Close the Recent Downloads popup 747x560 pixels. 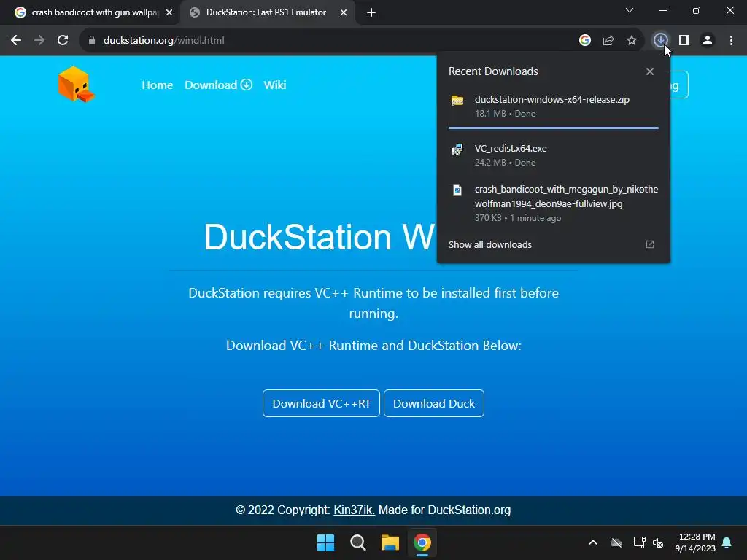[650, 71]
